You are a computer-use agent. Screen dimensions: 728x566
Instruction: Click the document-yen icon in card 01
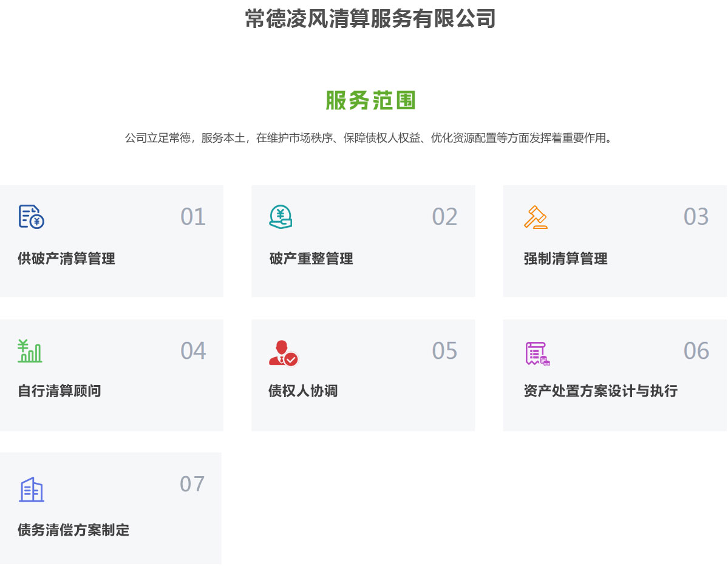tap(31, 217)
